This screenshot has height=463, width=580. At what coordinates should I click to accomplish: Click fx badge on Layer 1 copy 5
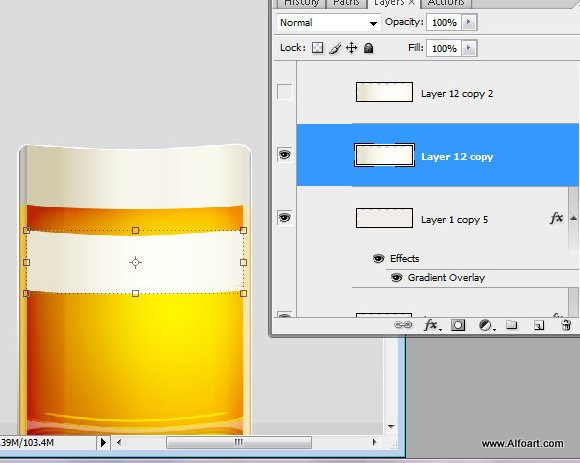[x=556, y=218]
